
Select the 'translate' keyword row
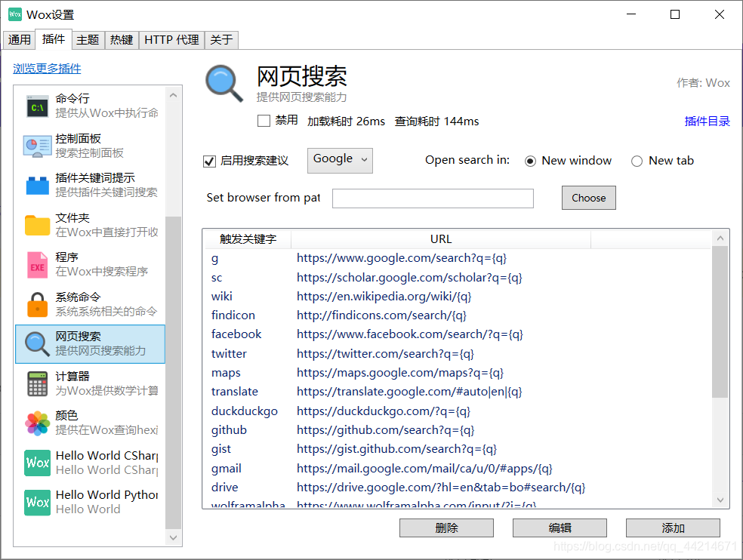click(x=458, y=392)
